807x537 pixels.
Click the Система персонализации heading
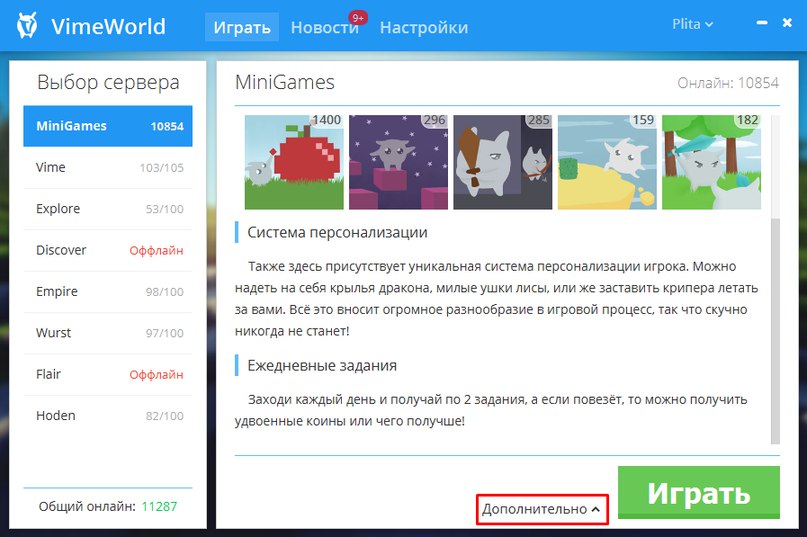[x=337, y=232]
